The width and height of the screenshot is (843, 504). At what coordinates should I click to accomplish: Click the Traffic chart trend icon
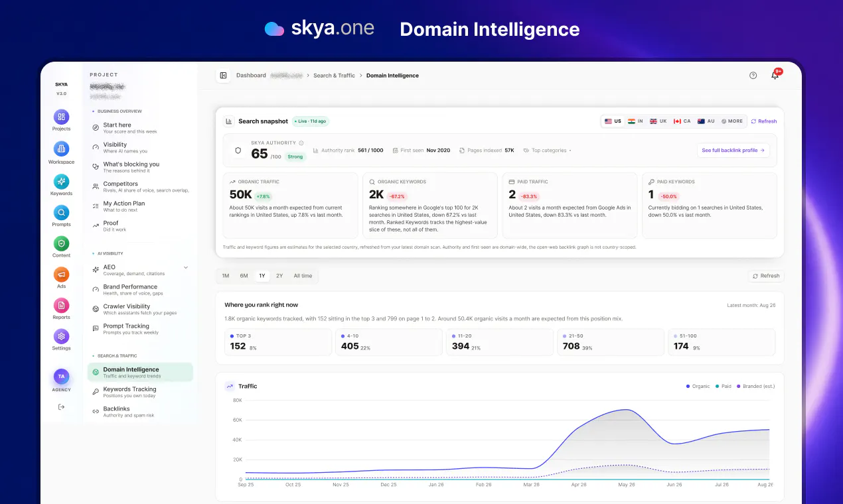(230, 386)
